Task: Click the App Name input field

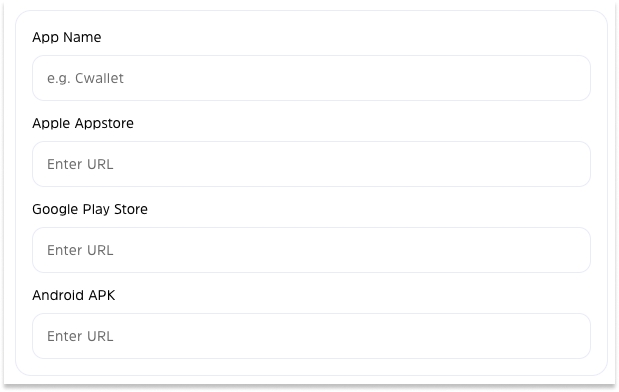Action: click(311, 78)
